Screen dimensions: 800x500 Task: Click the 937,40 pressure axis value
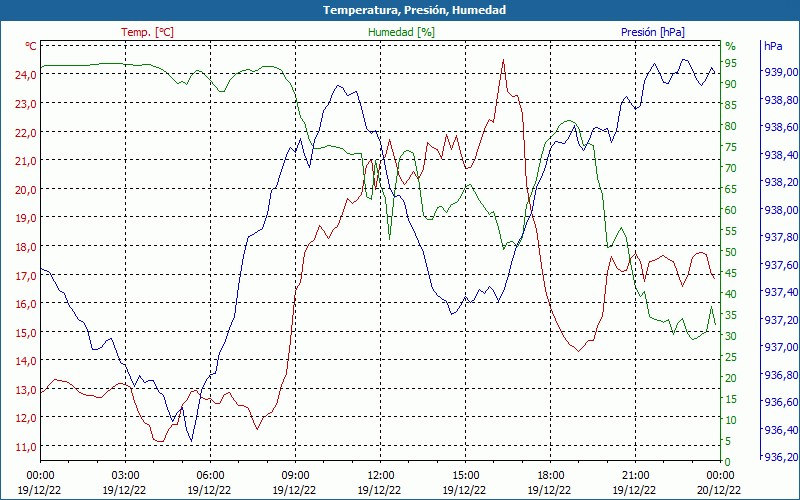click(x=781, y=292)
